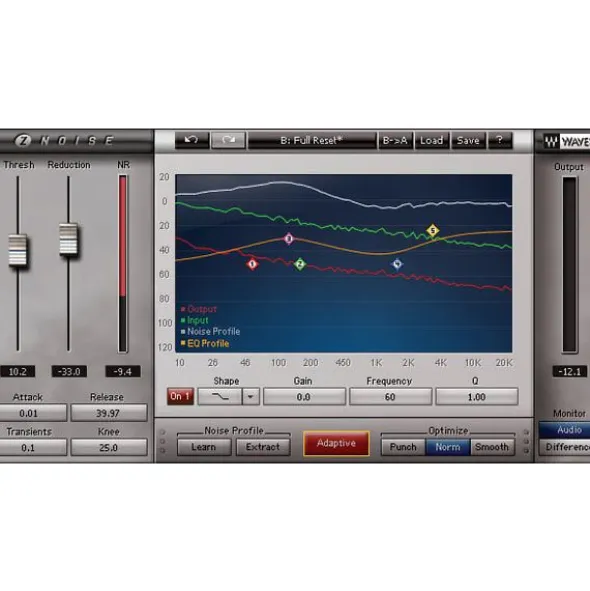590x591 pixels.
Task: Click the NR meter bar
Action: click(x=123, y=264)
